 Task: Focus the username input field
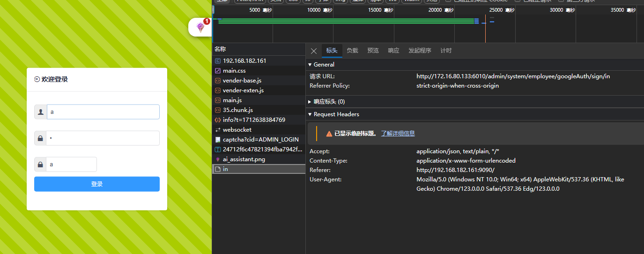[103, 112]
